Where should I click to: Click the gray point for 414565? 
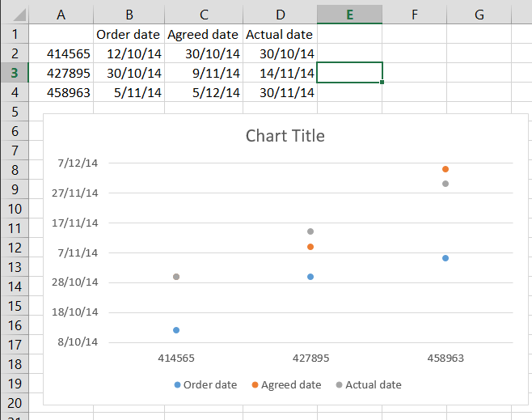[x=176, y=277]
